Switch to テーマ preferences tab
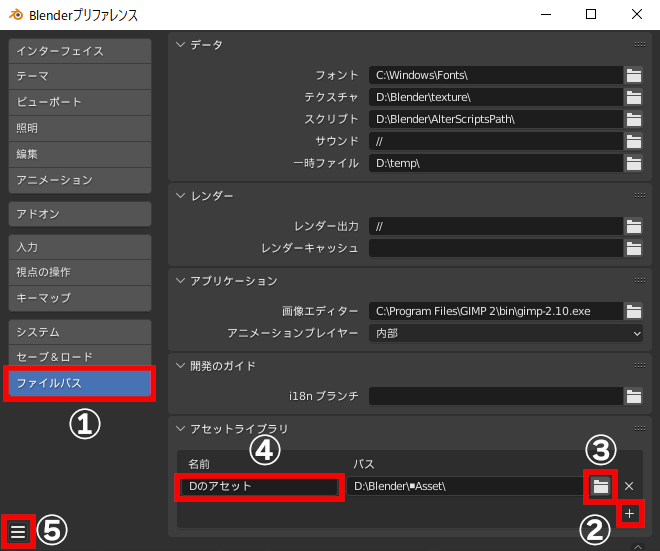The width and height of the screenshot is (660, 551). pos(80,77)
